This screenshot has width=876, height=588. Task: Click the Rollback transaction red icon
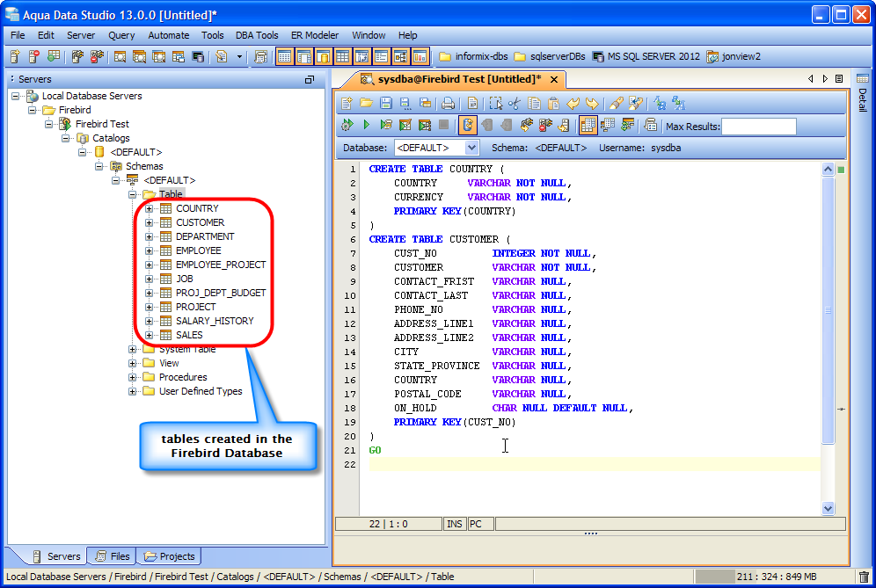[545, 125]
